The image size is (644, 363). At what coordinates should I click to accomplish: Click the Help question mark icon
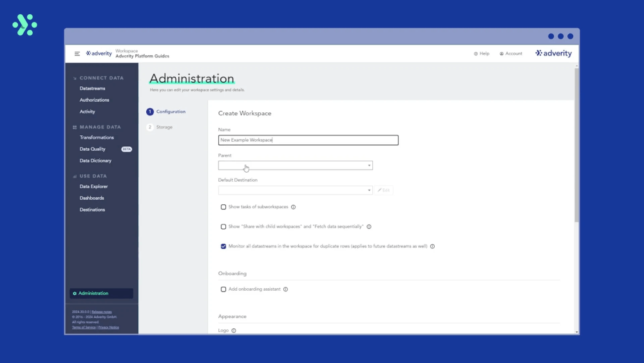click(476, 54)
